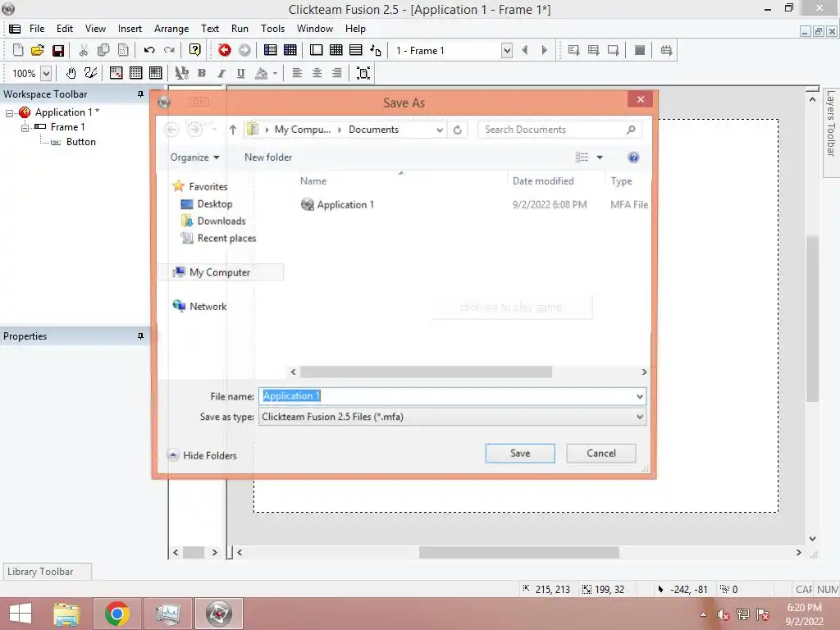Select Button in the workspace tree

pyautogui.click(x=81, y=142)
